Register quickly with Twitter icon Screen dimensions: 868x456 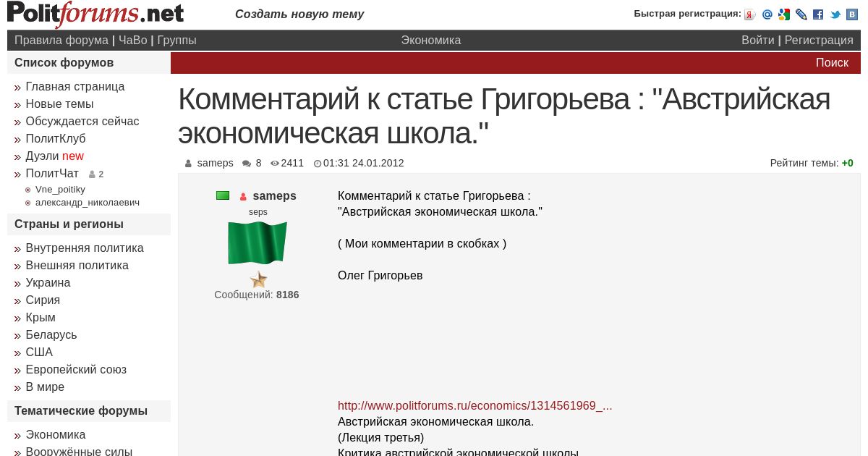pyautogui.click(x=835, y=14)
